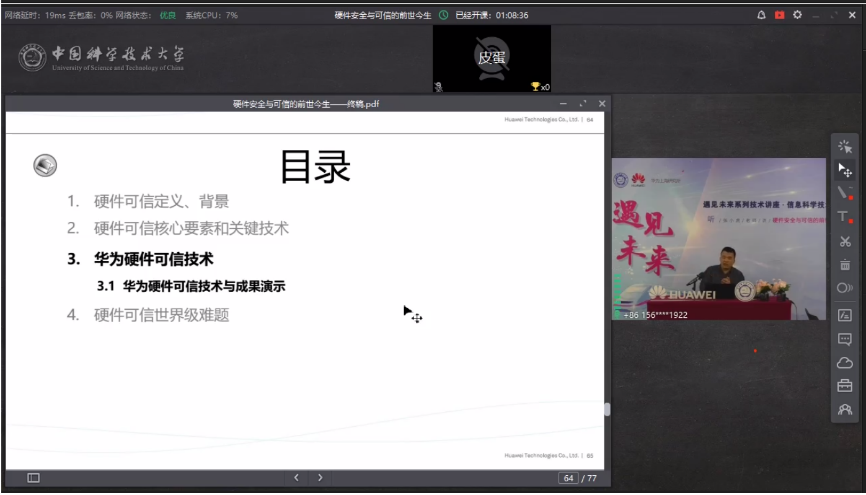Open the toolbox briefcase icon

pos(844,386)
